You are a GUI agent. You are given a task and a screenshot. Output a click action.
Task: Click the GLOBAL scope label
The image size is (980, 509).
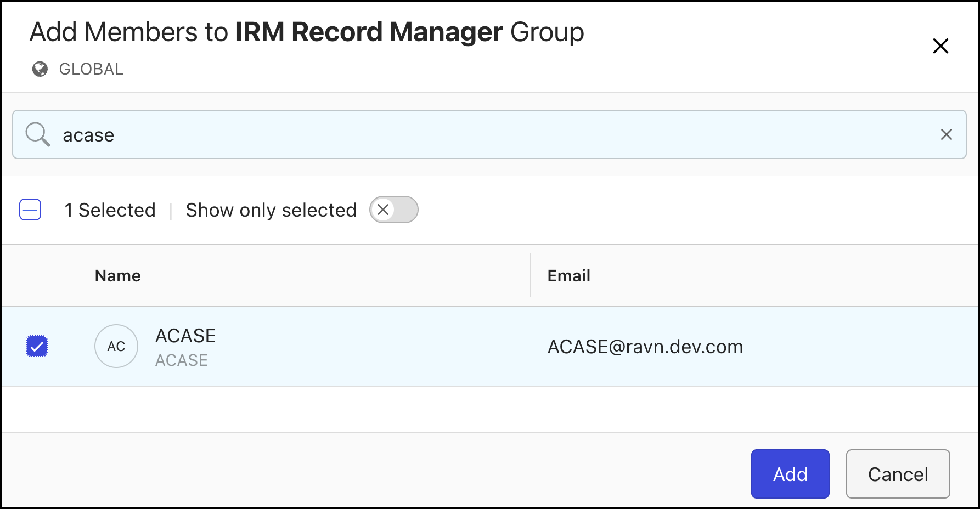click(x=91, y=69)
